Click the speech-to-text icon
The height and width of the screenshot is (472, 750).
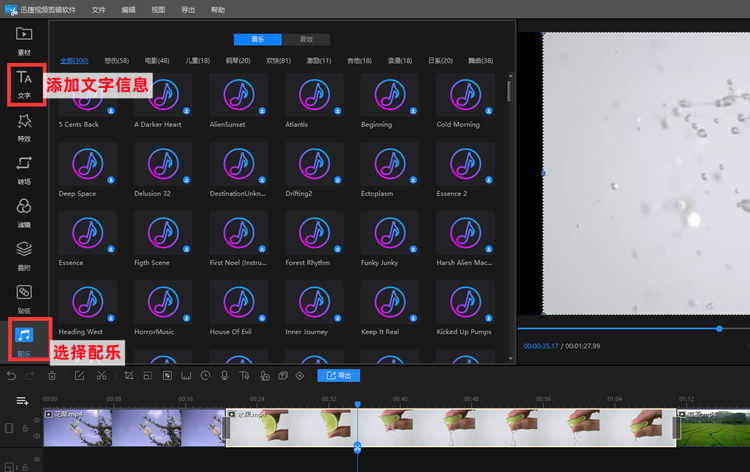click(x=265, y=376)
